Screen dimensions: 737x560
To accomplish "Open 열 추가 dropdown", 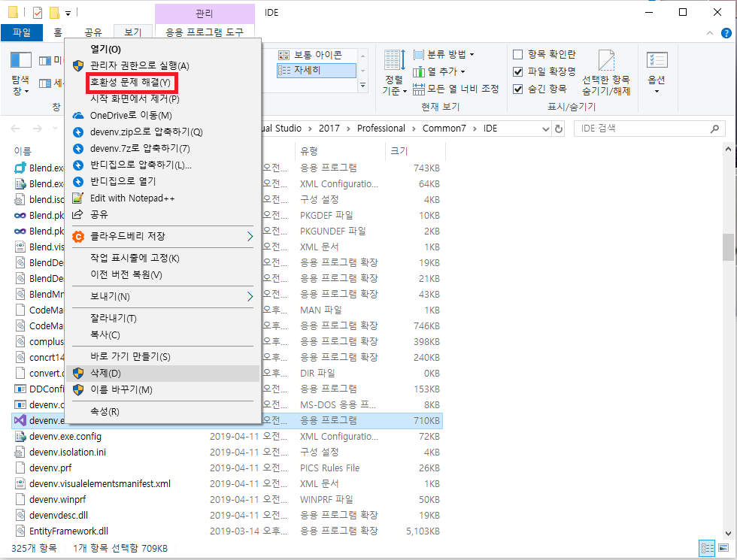I will click(439, 72).
